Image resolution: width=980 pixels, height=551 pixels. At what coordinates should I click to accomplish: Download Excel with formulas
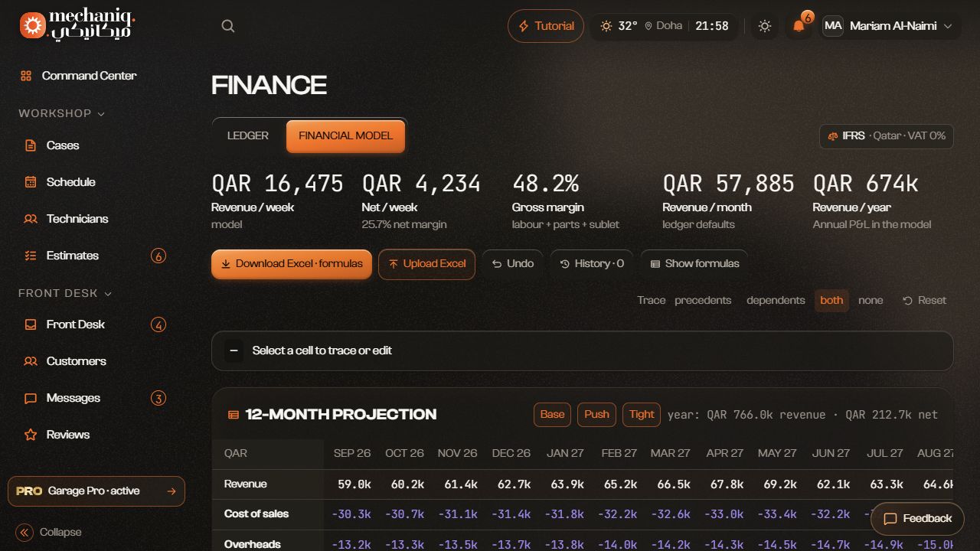[292, 264]
